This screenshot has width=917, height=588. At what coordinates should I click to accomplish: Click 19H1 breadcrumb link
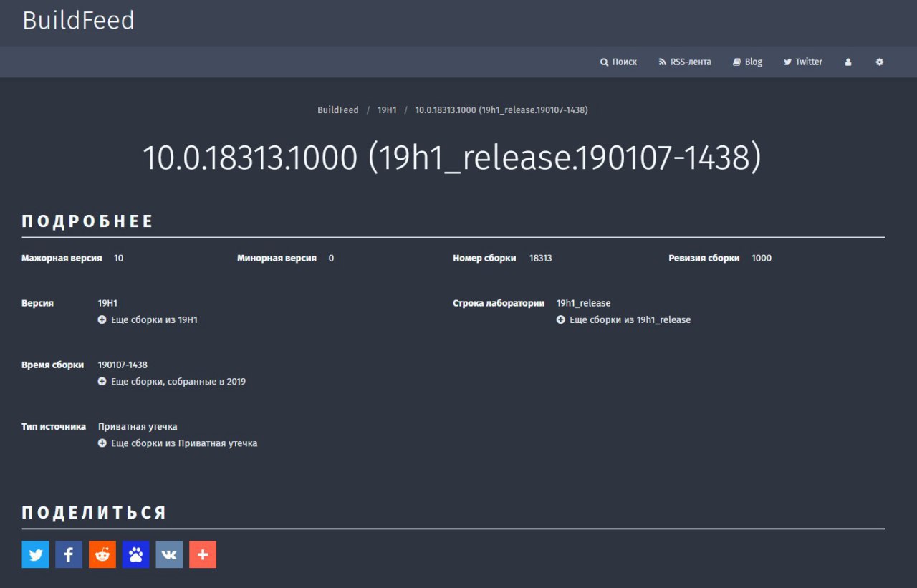point(387,110)
